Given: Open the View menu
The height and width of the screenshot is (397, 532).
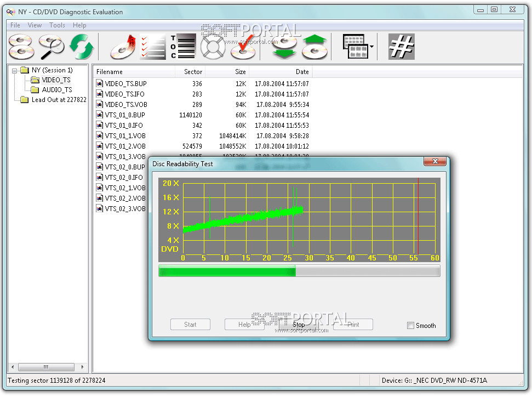Looking at the screenshot, I should point(35,25).
